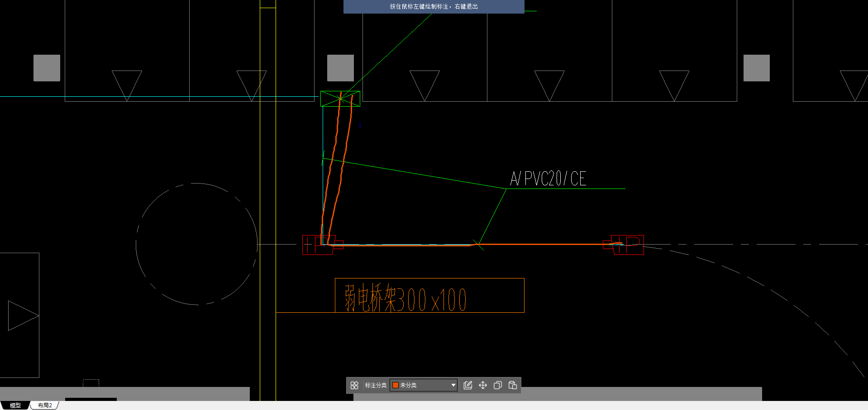Click the gray column square above junction box
868x410 pixels.
tap(340, 68)
